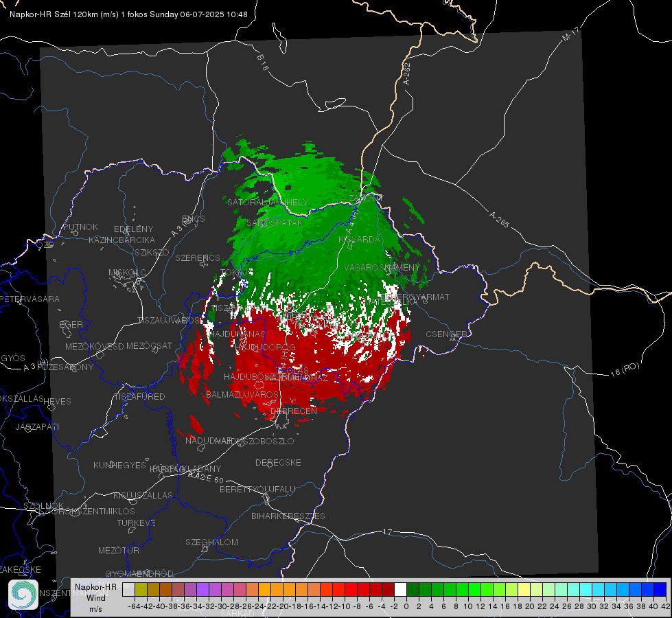Click the TÚRKEVE label
Viewport: 672px width, 618px height.
tap(136, 523)
